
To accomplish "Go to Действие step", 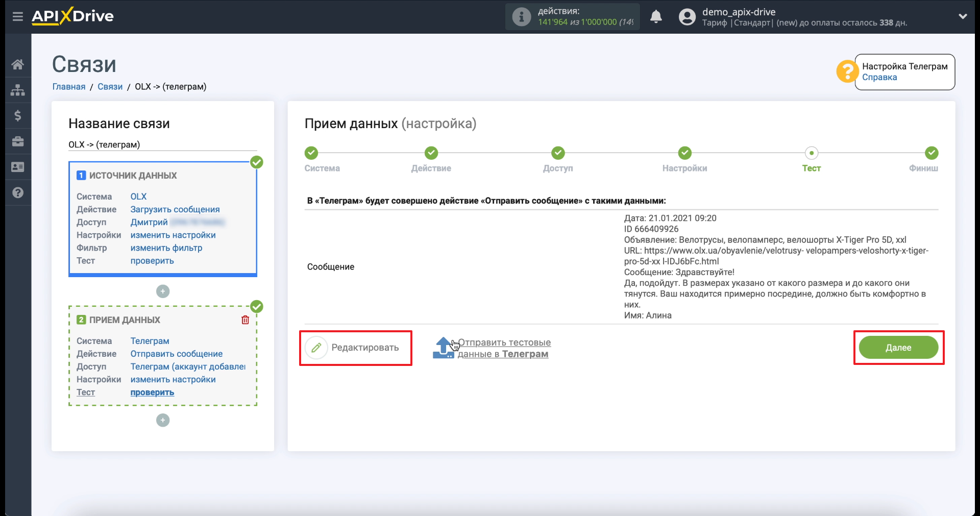I will pos(431,153).
